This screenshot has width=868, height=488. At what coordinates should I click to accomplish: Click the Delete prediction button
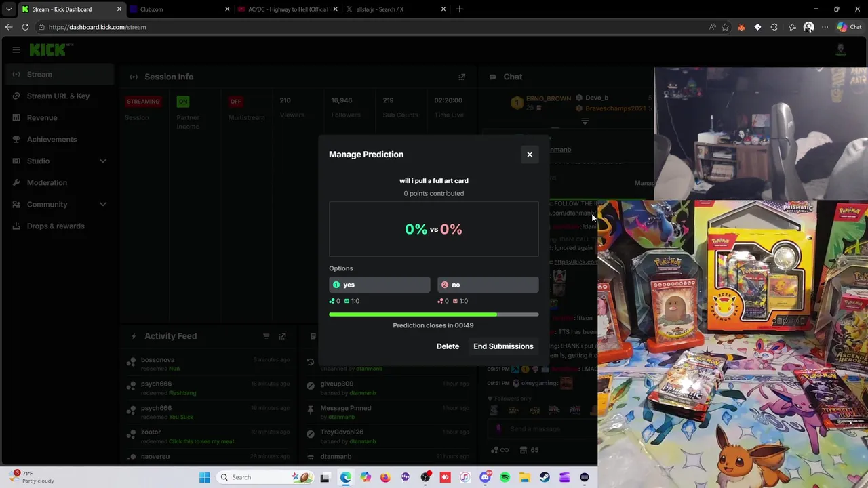[x=448, y=346]
